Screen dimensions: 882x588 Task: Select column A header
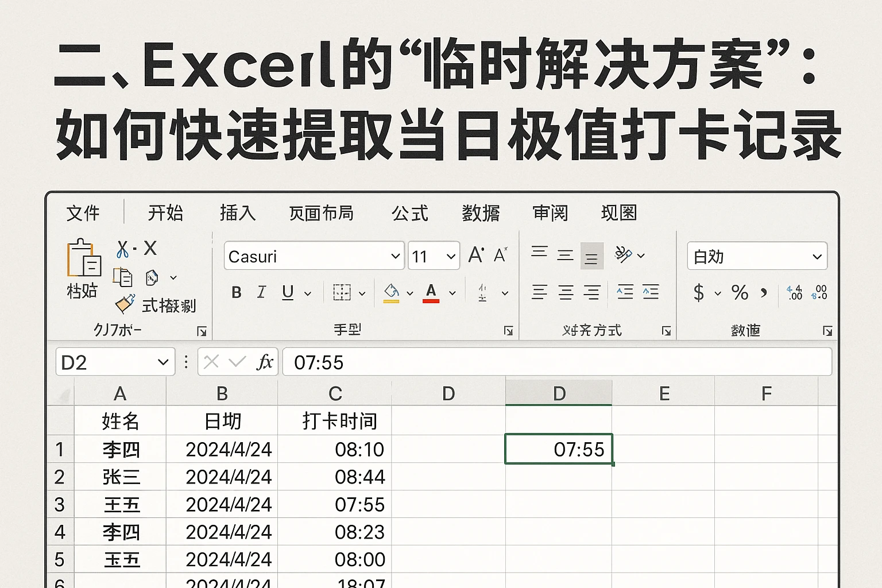click(120, 393)
